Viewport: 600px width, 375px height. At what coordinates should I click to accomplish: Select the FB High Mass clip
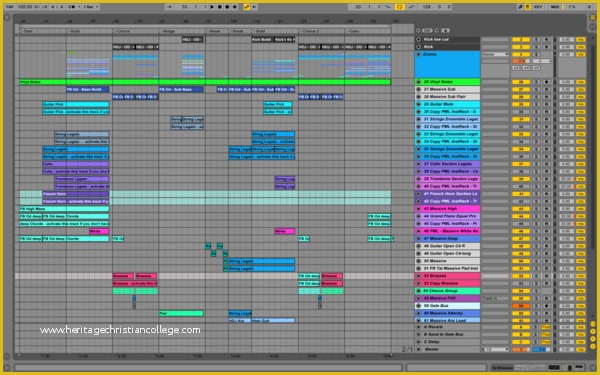coord(64,209)
